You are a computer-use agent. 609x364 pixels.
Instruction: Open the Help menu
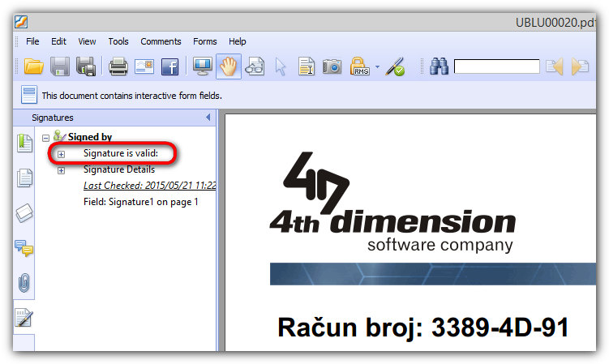[237, 41]
